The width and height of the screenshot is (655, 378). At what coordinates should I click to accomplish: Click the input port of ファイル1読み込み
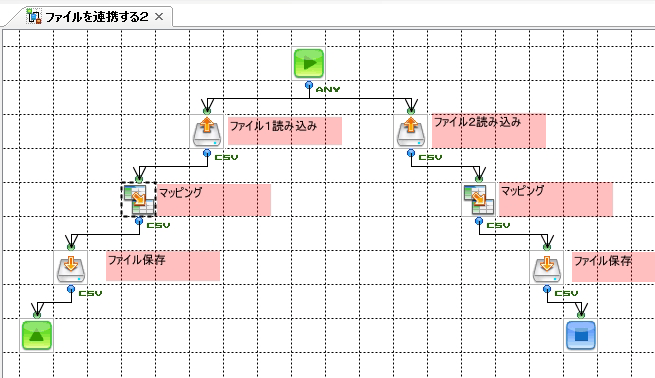pos(207,111)
